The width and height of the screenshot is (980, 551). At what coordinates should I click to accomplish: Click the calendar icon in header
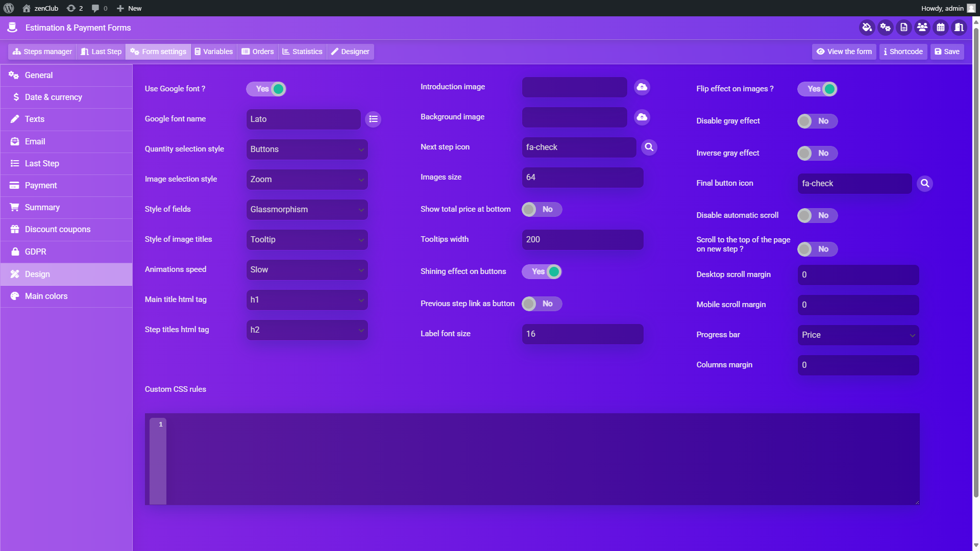[940, 28]
